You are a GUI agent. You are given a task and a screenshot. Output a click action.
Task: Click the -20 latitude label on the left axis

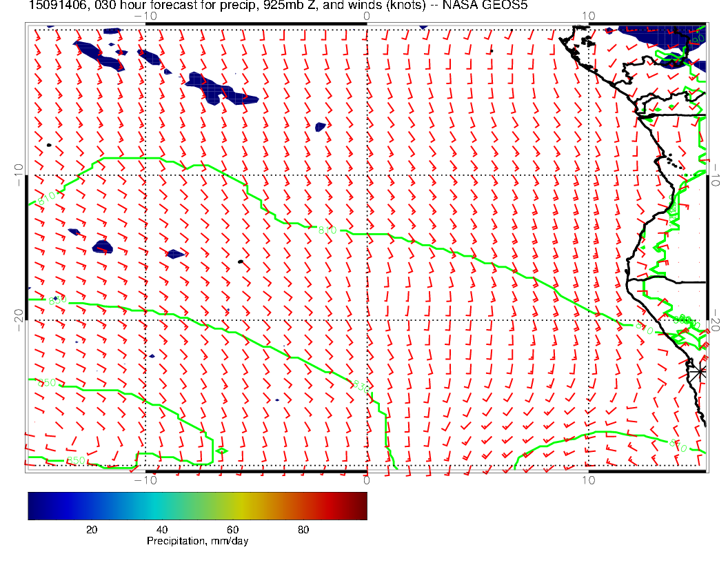click(x=19, y=320)
